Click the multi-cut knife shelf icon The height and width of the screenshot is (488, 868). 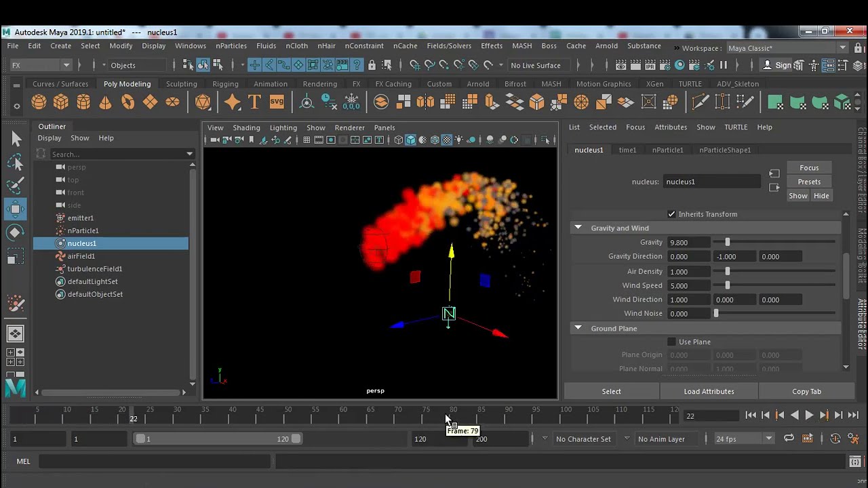click(700, 102)
